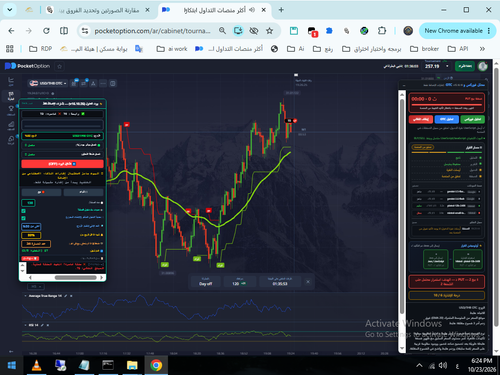Click the right green suggestion card
The width and height of the screenshot is (500, 375).
pyautogui.click(x=468, y=259)
